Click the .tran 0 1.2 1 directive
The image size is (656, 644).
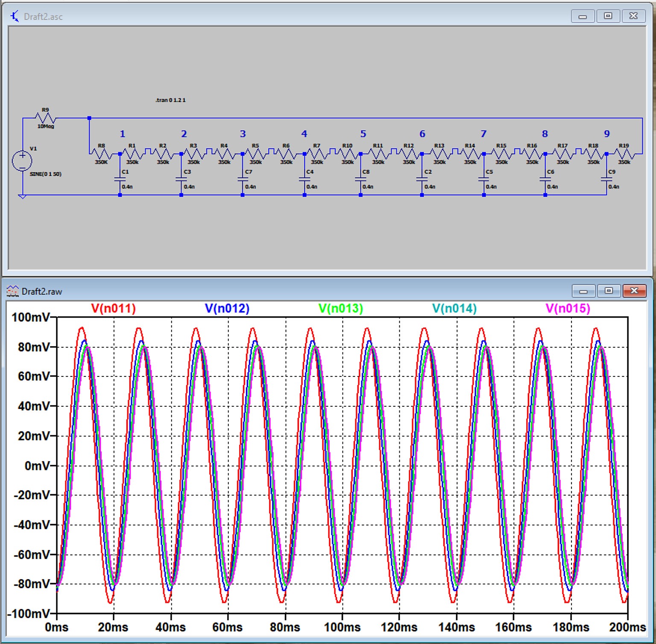coord(170,100)
